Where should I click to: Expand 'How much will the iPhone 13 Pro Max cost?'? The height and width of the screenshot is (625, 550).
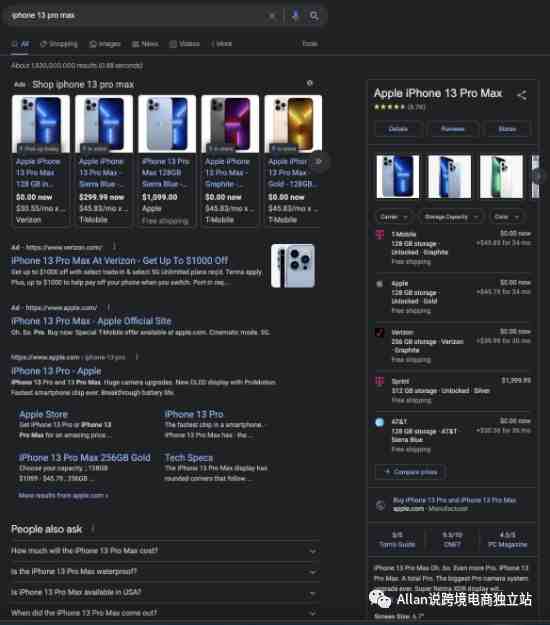tap(164, 551)
